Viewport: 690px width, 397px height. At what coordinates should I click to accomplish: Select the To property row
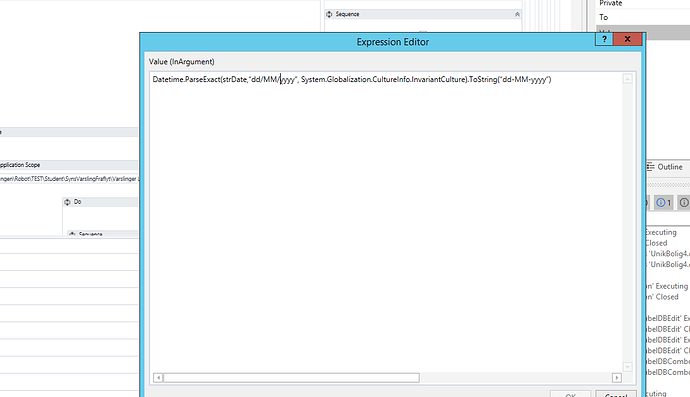[x=643, y=17]
